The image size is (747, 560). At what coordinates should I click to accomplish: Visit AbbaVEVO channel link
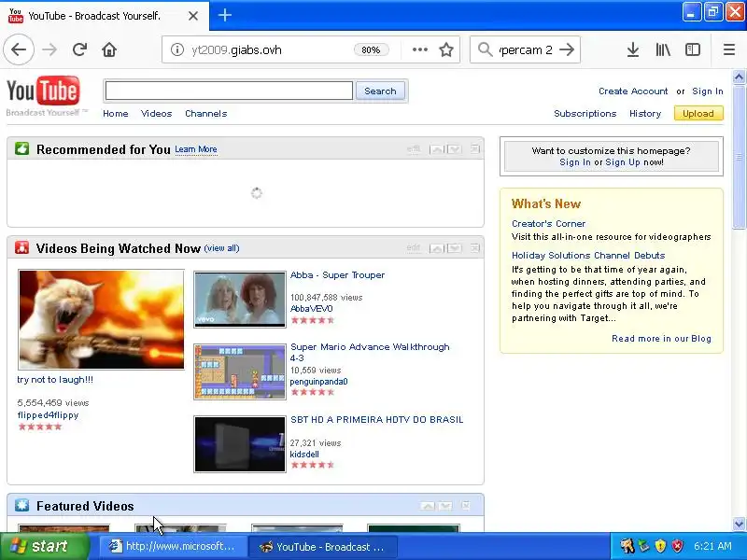click(312, 309)
